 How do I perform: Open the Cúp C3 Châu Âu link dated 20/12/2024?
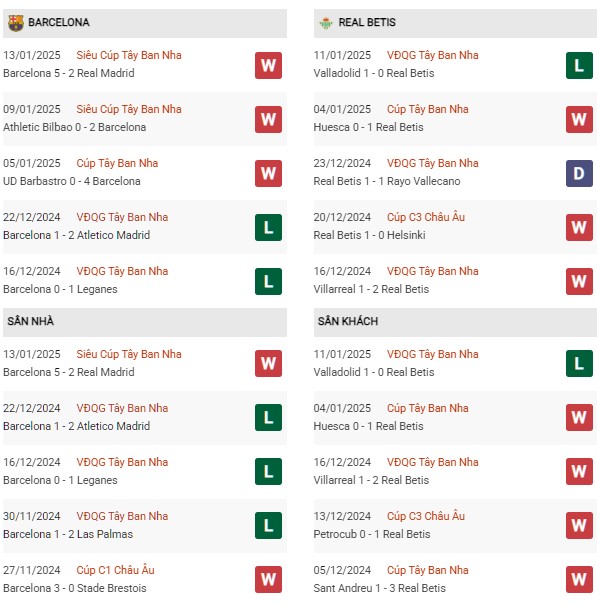point(426,217)
